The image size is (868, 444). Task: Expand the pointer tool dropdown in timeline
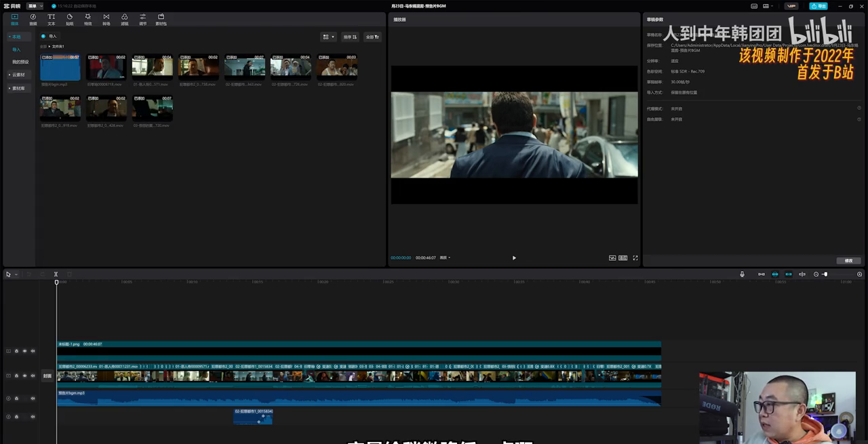[16, 275]
